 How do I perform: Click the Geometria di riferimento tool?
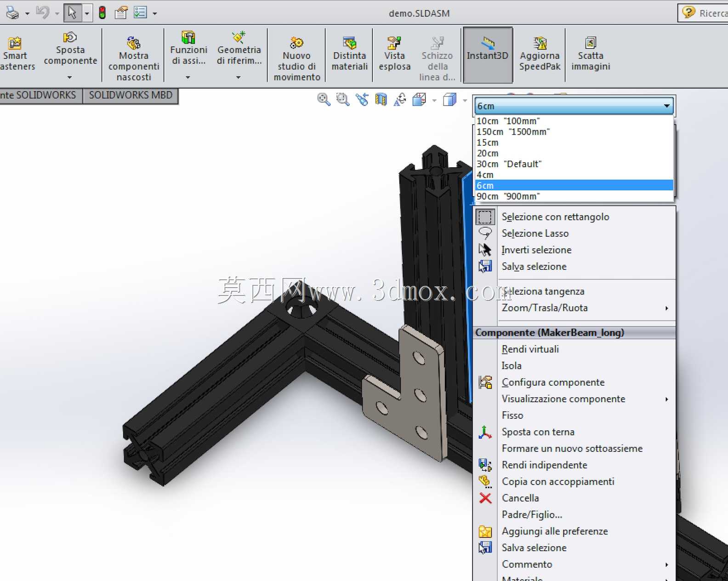239,49
